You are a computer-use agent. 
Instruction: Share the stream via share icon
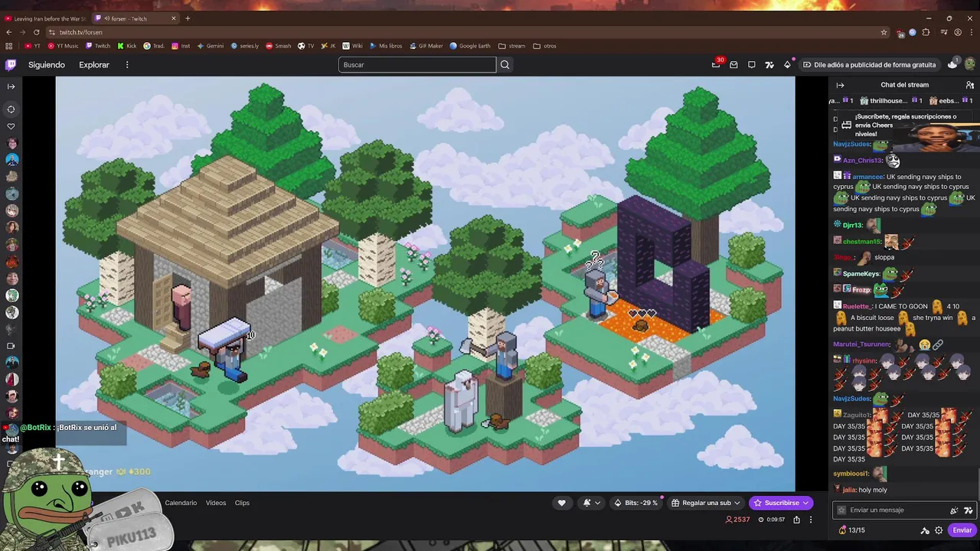[x=796, y=520]
